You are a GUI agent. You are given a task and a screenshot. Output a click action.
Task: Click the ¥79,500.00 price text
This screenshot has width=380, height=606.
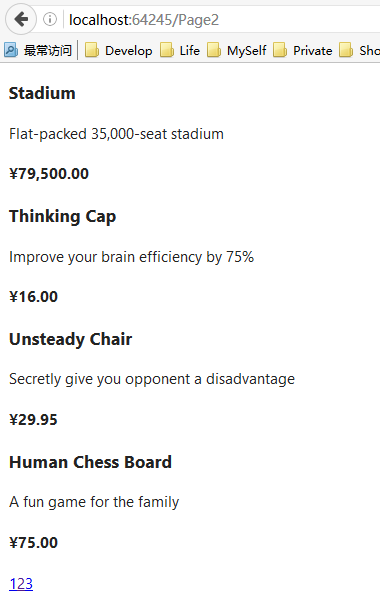tap(49, 174)
